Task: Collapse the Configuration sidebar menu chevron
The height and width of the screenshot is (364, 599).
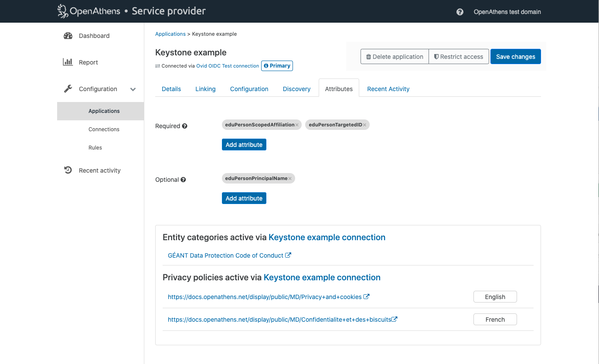Action: coord(133,89)
